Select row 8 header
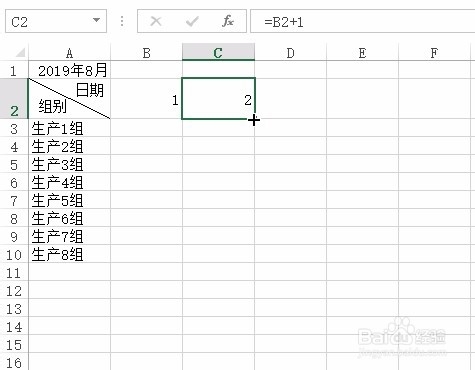The image size is (475, 370). click(14, 218)
